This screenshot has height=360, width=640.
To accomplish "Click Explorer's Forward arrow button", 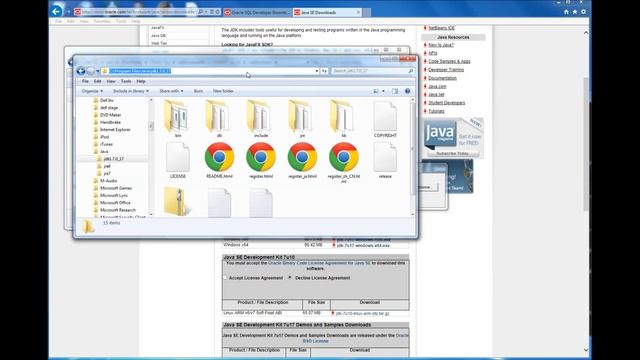I will [90, 71].
